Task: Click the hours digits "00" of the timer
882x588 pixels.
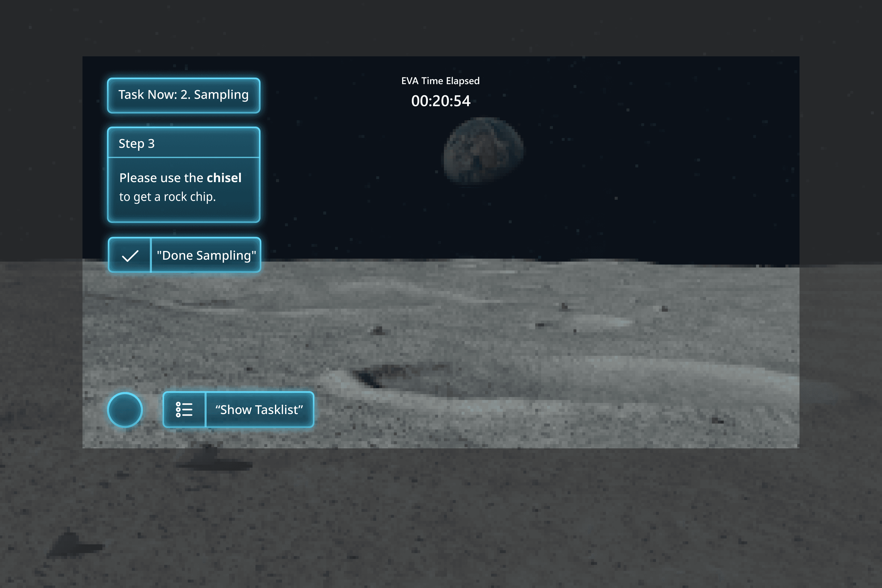Action: click(419, 101)
